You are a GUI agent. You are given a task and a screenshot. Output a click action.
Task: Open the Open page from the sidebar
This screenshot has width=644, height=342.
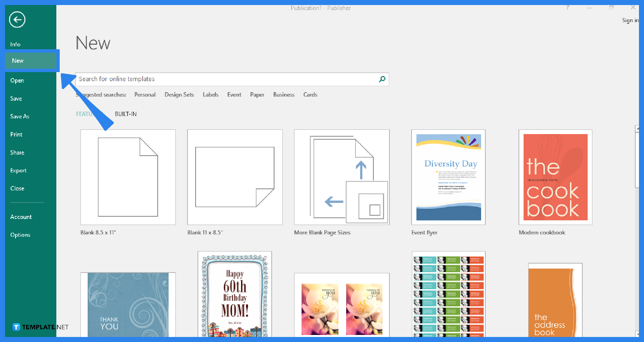(x=17, y=80)
